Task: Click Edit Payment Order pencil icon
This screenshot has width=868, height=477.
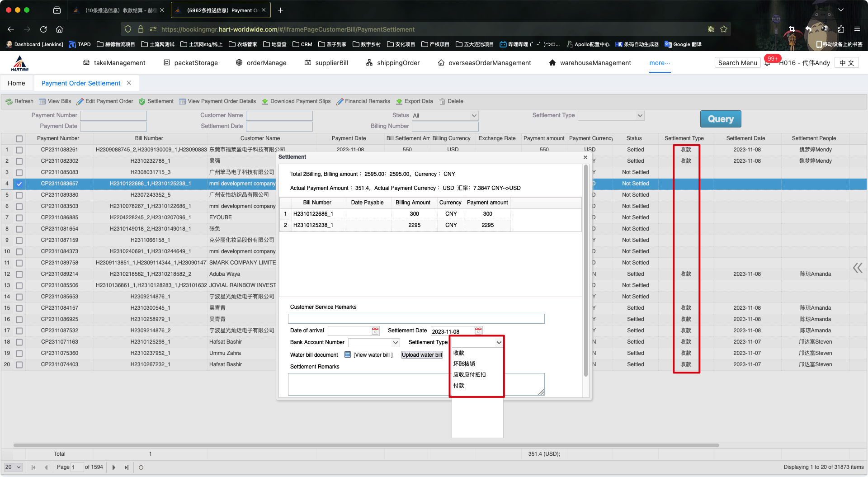Action: pos(80,102)
